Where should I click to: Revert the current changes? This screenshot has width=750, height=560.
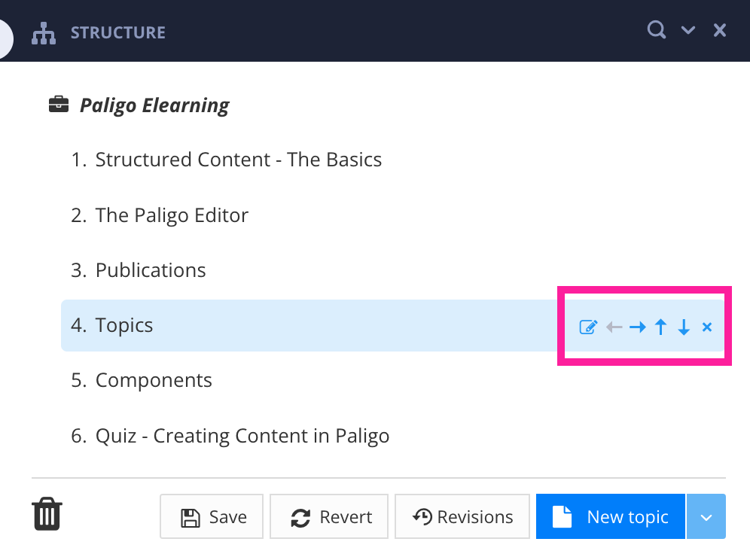329,516
